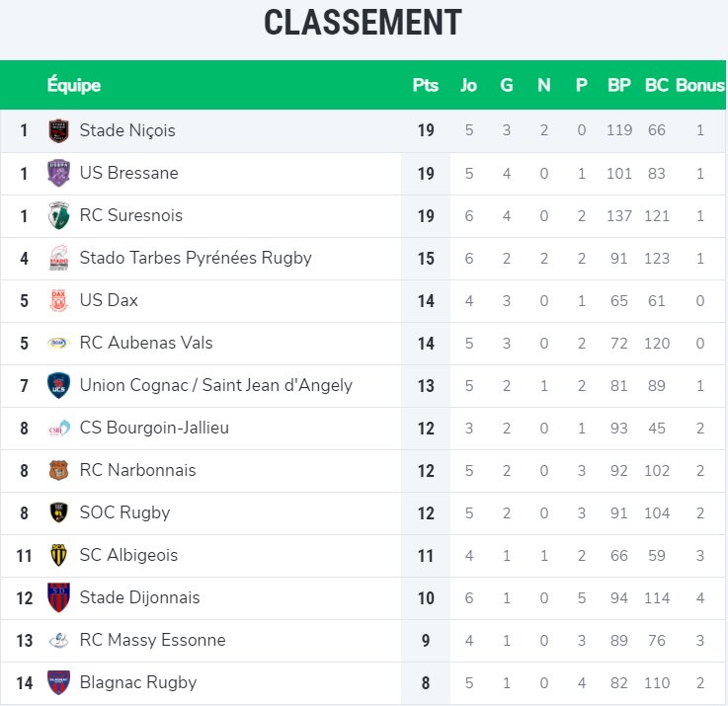Viewport: 728px width, 706px height.
Task: Click the US Bressane purple crest
Action: click(58, 173)
